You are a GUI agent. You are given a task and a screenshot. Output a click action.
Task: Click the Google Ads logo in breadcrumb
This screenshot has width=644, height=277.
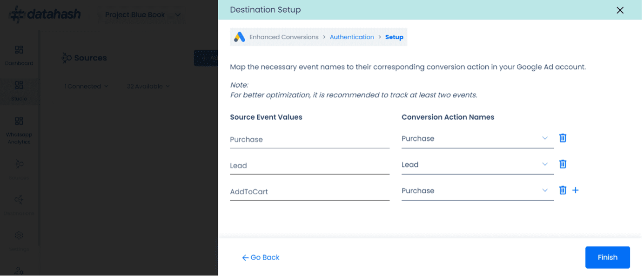click(239, 37)
